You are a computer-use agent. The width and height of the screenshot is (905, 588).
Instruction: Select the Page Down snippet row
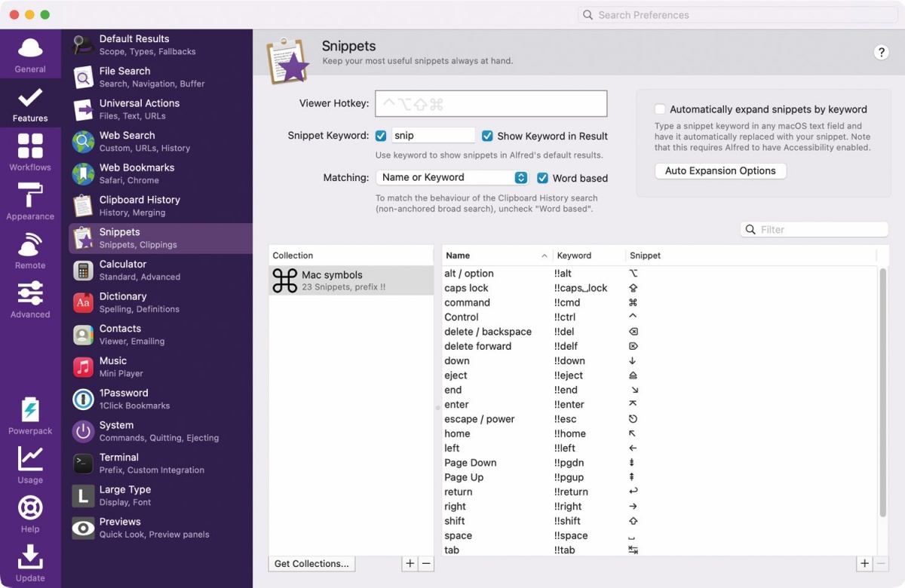click(x=660, y=463)
